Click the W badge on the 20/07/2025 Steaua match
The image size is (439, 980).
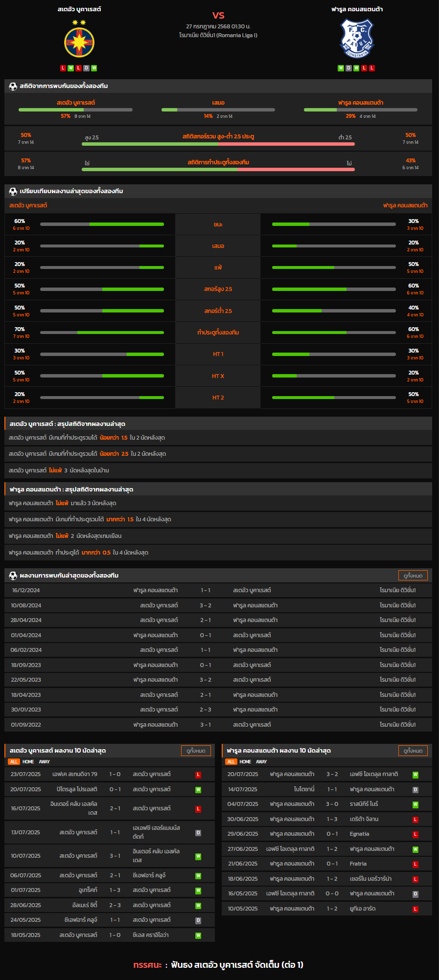[198, 790]
